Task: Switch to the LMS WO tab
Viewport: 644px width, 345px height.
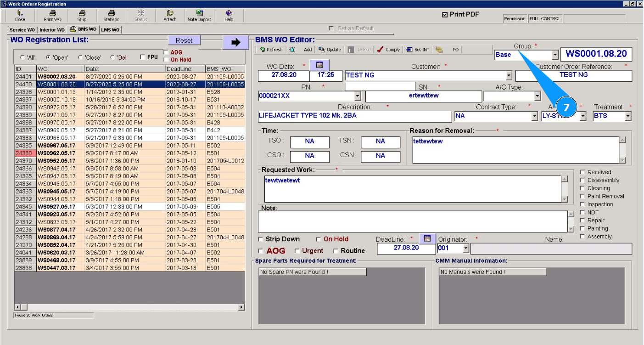Action: [x=110, y=30]
